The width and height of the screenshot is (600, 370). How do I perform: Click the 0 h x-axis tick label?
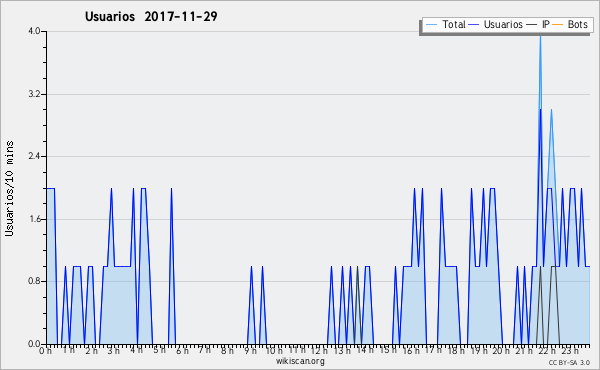pos(46,350)
